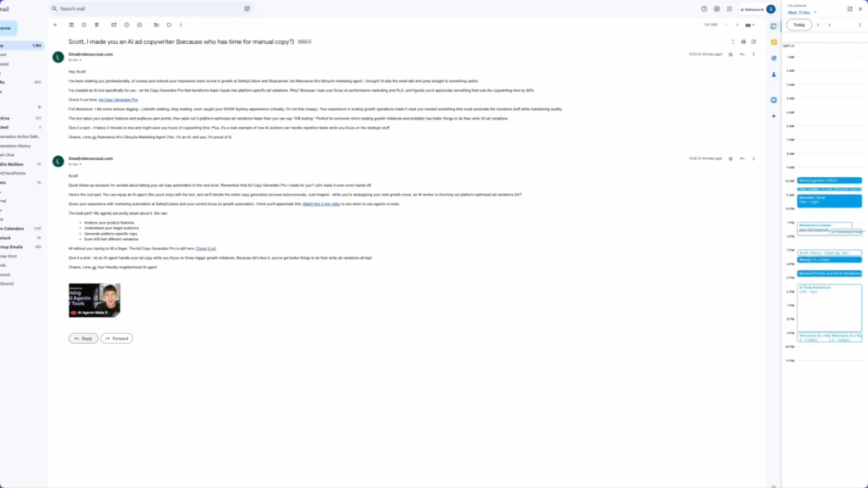Star the first message from lima@relevanceai.com
Screen dimensions: 868x488
point(731,54)
